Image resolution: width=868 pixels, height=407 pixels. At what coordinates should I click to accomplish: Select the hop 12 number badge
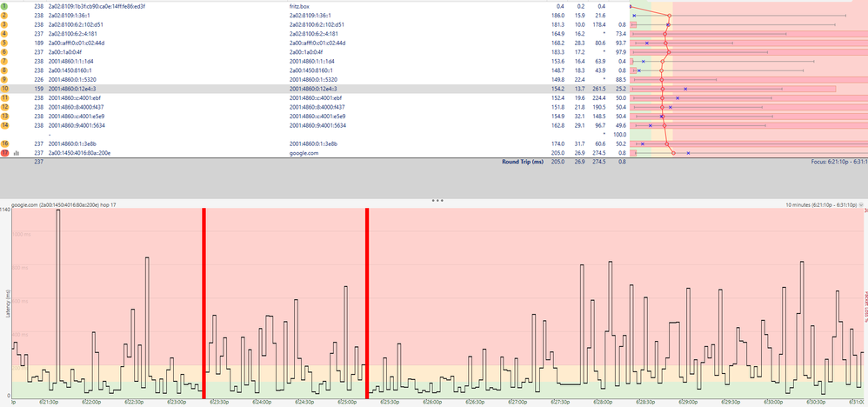4,107
